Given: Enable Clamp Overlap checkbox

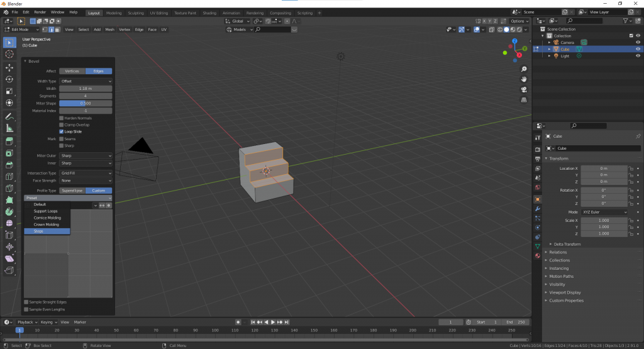Looking at the screenshot, I should pyautogui.click(x=62, y=125).
